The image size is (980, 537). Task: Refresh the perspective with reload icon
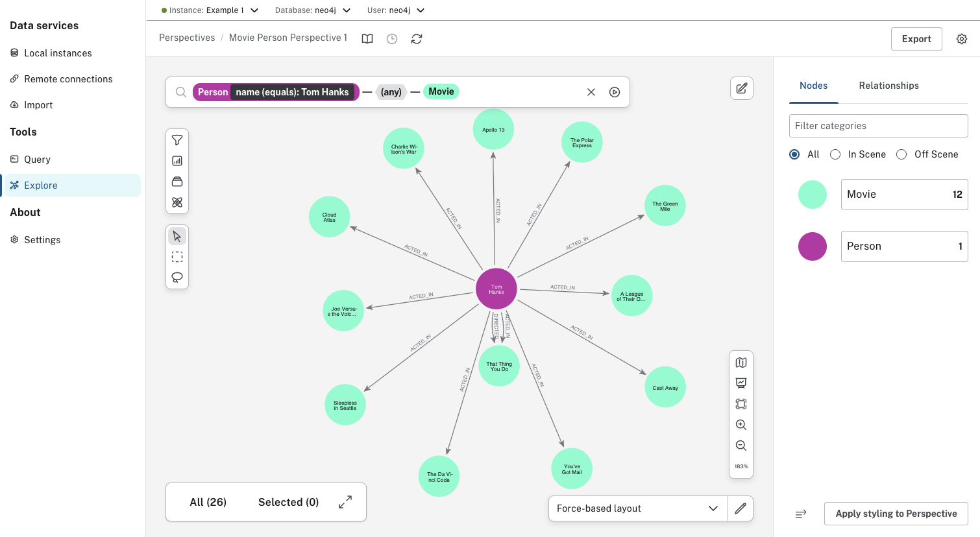pos(417,39)
